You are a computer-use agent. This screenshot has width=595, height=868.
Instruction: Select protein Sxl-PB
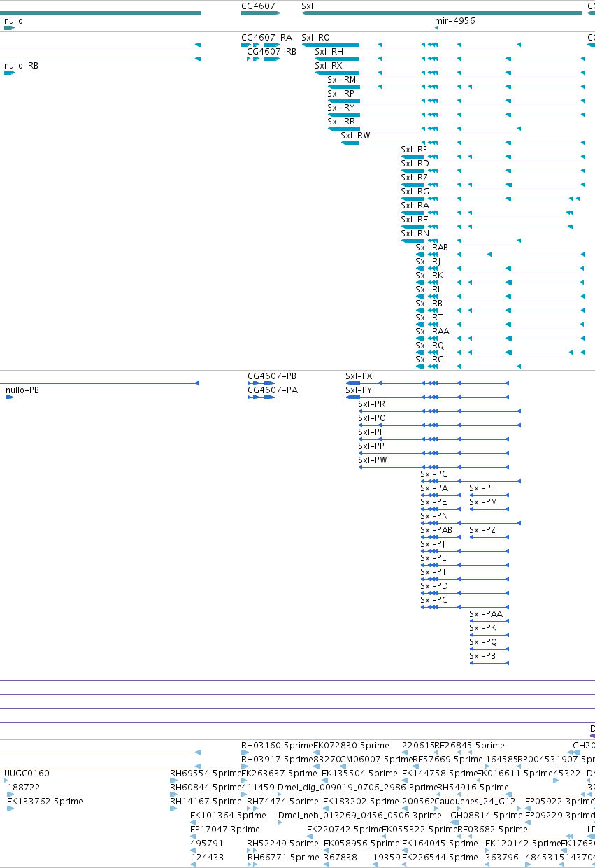(482, 656)
